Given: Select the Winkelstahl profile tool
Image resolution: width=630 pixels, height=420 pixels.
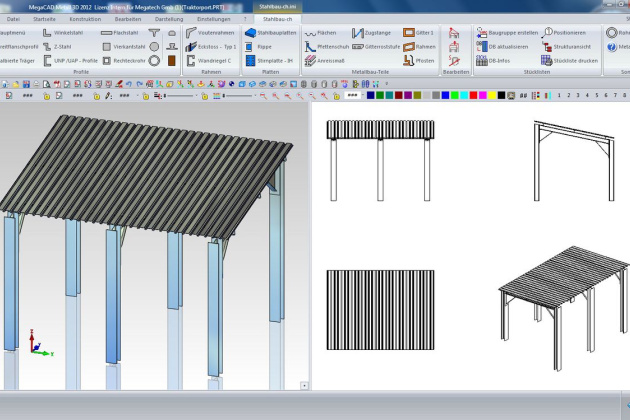Looking at the screenshot, I should click(x=69, y=33).
